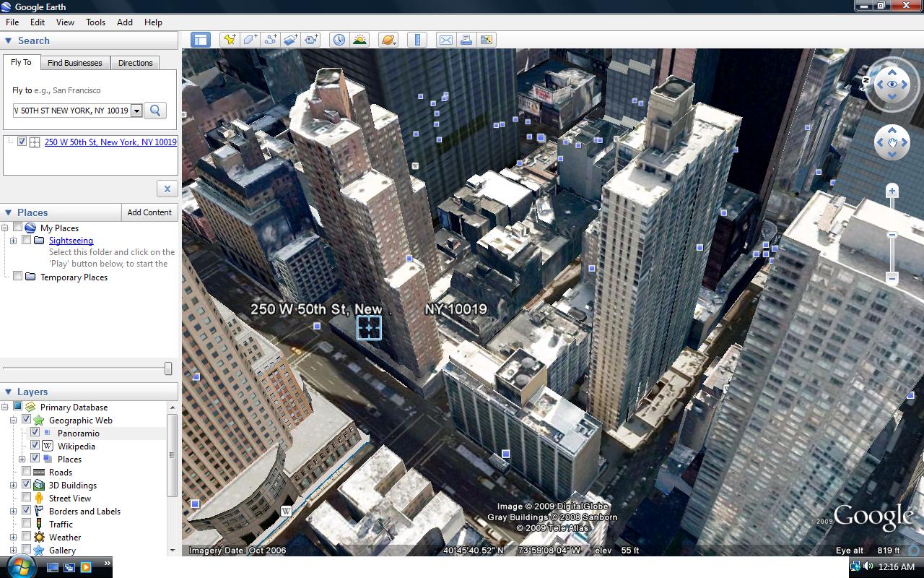The height and width of the screenshot is (578, 924).
Task: Show sunlight across the landscape
Action: click(x=359, y=40)
